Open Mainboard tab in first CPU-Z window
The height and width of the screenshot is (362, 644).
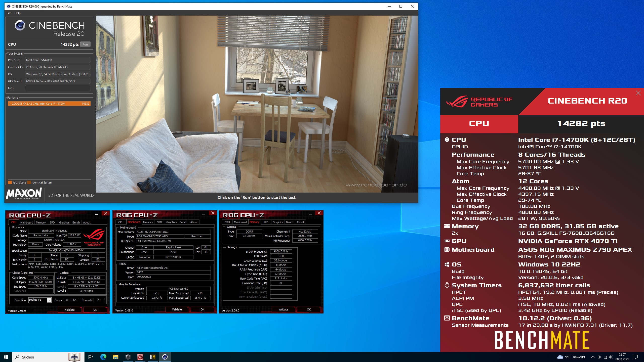pos(27,222)
